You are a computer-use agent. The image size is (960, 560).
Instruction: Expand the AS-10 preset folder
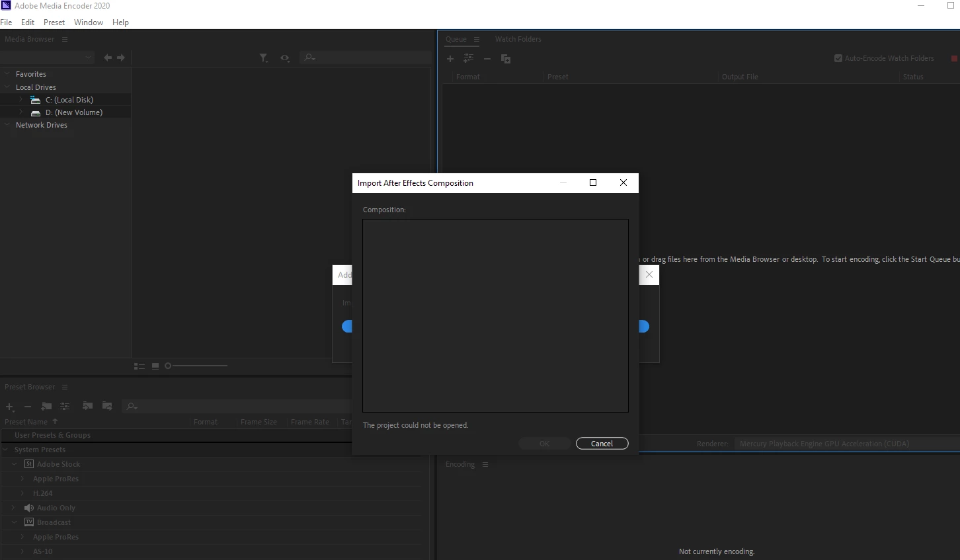[x=22, y=551]
